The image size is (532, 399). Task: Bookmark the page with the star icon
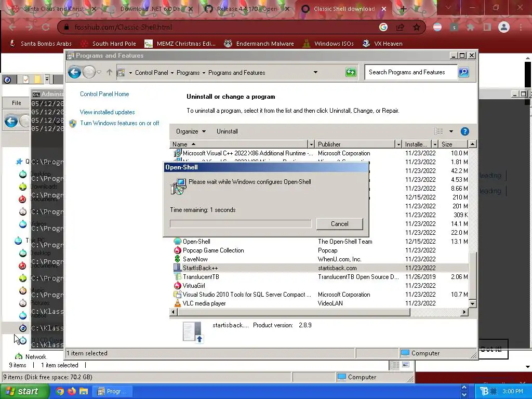click(x=417, y=27)
